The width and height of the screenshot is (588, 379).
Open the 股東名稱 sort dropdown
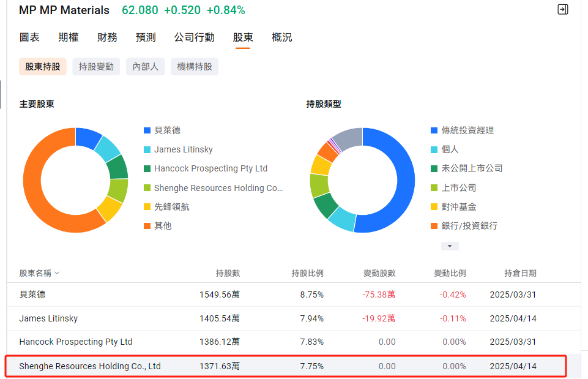click(x=40, y=274)
